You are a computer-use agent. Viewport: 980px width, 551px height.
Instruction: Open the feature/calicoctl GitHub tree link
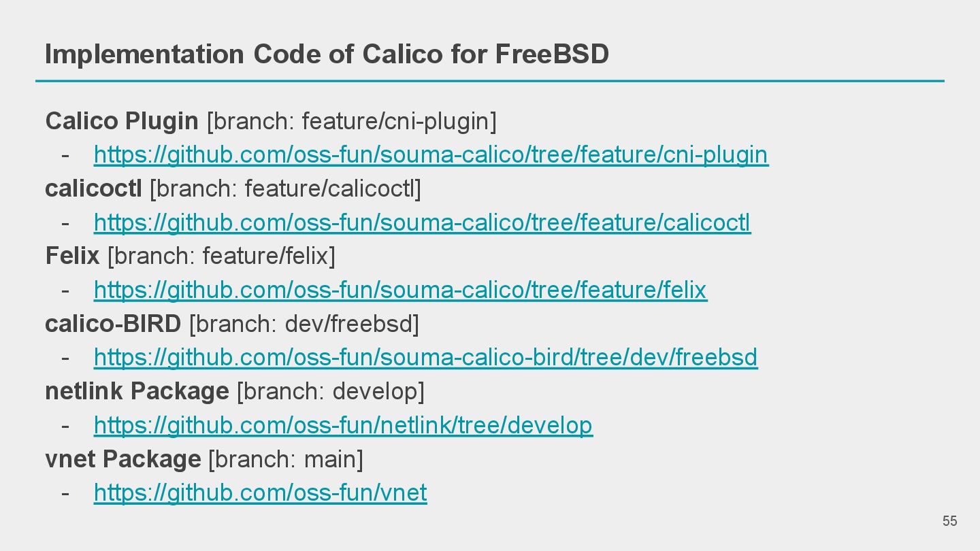pos(422,222)
